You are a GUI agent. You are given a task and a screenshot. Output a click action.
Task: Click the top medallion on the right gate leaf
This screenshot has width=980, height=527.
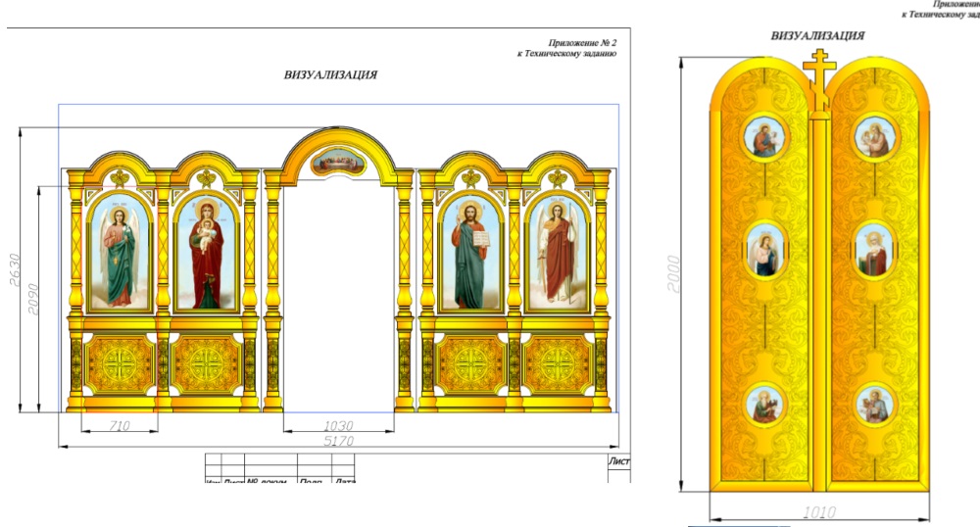click(x=874, y=139)
